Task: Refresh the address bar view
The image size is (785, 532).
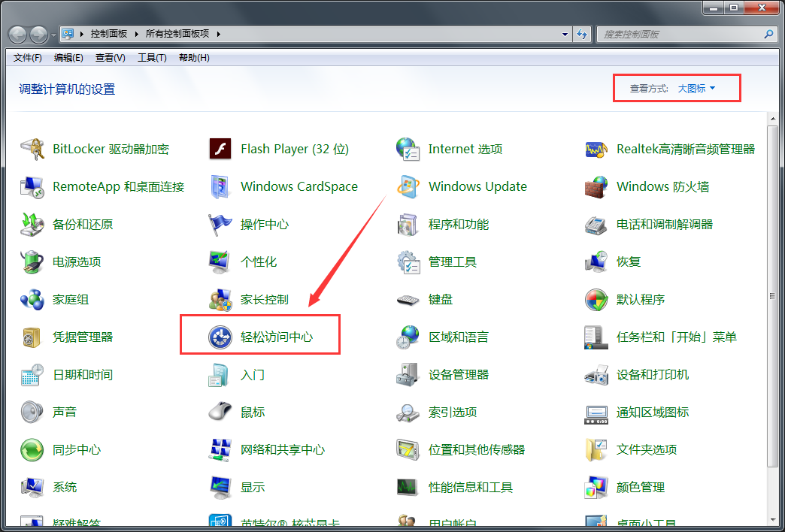Action: 582,35
